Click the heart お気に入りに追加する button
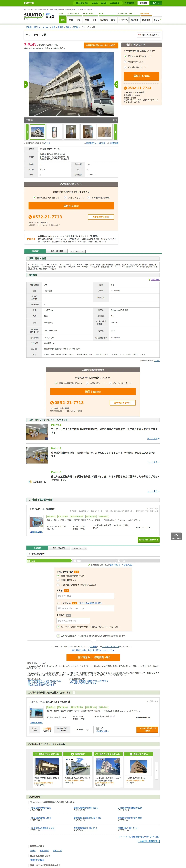186x868 pixels. (148, 35)
